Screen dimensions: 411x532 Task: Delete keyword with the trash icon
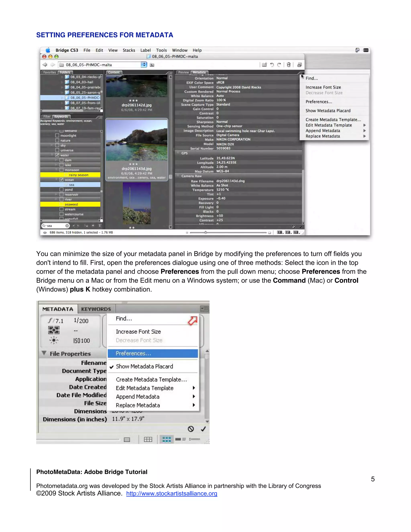100,226
